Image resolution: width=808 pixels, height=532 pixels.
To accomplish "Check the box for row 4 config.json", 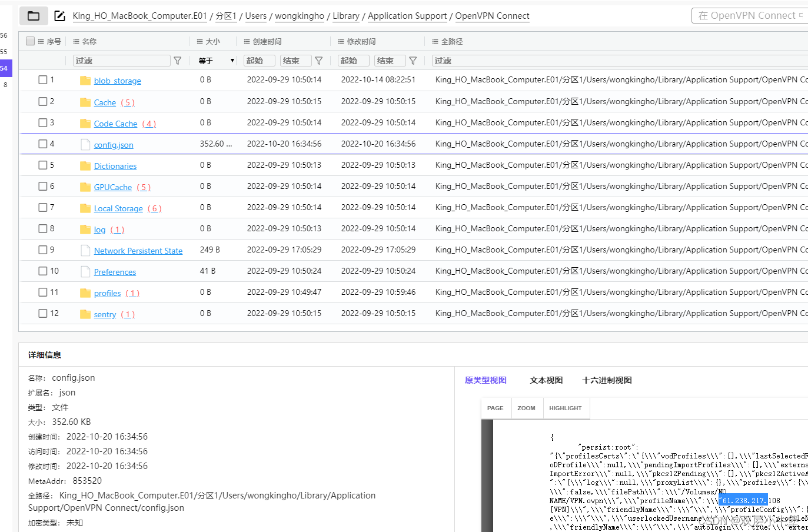I will tap(43, 144).
